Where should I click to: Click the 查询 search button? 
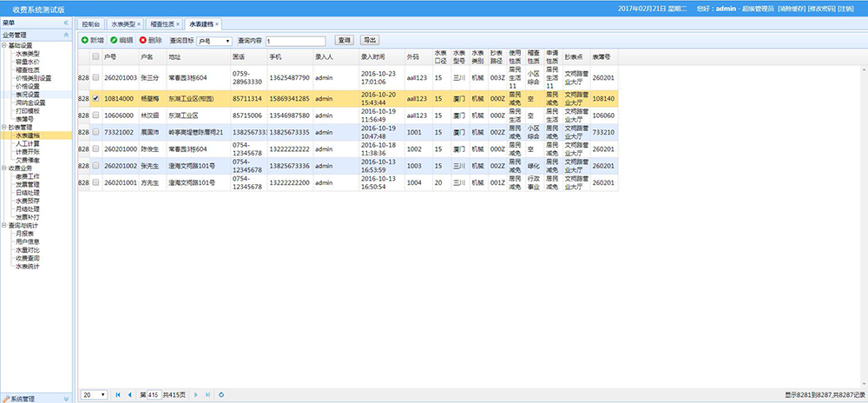(x=345, y=41)
